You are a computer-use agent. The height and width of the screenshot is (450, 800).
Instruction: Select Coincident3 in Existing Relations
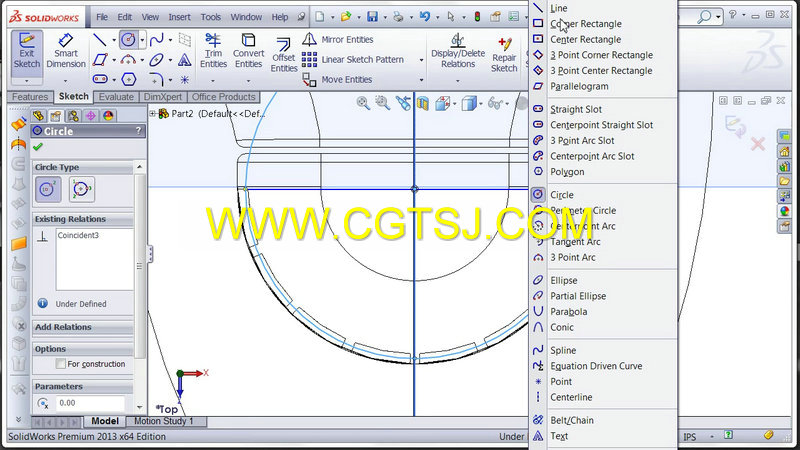pyautogui.click(x=78, y=235)
